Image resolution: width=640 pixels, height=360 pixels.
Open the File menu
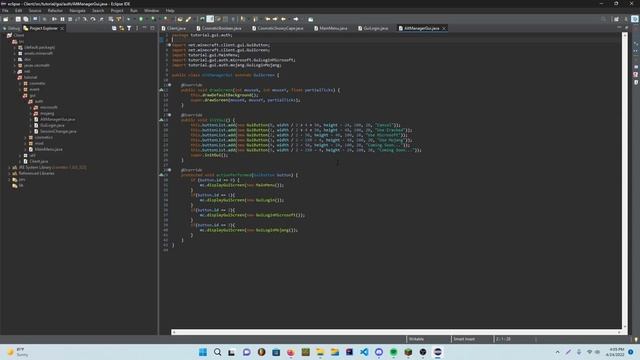pyautogui.click(x=5, y=11)
